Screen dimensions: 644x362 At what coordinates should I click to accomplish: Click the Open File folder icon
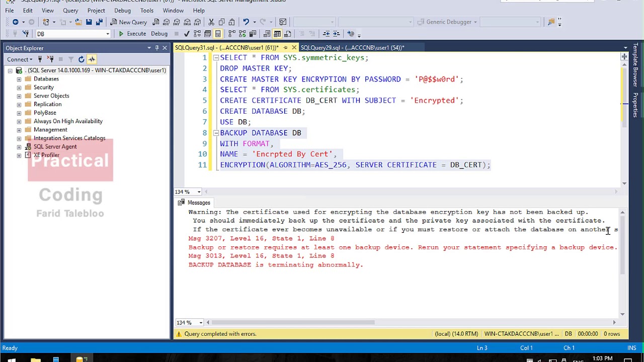77,22
